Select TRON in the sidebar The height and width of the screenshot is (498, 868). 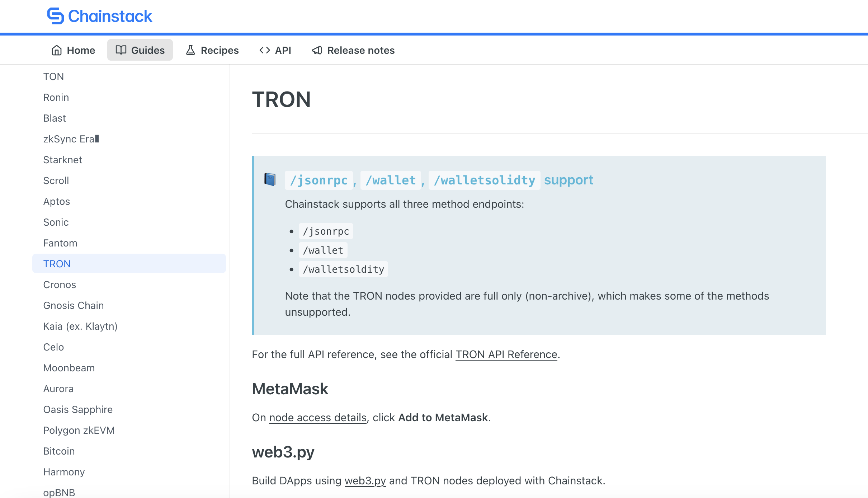(57, 264)
